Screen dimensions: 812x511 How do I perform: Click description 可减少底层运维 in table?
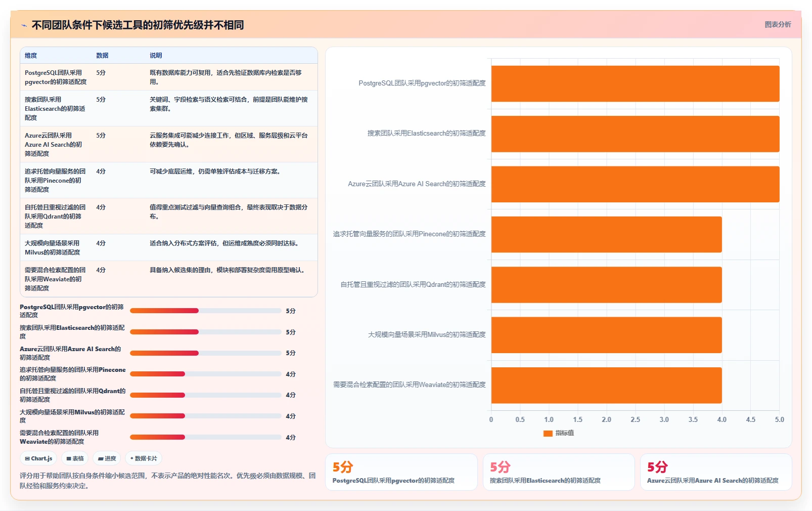point(215,172)
